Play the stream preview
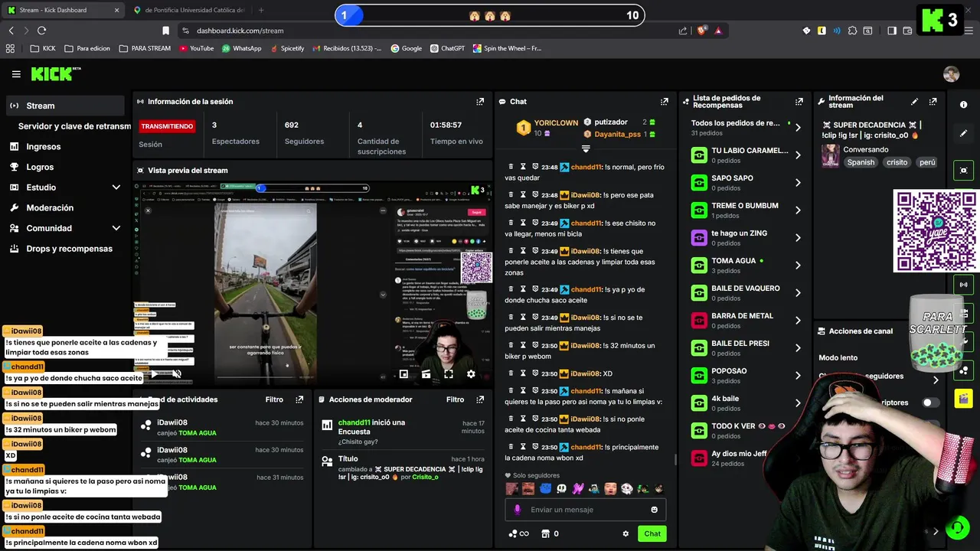Screen dimensions: 980x551 [154, 374]
